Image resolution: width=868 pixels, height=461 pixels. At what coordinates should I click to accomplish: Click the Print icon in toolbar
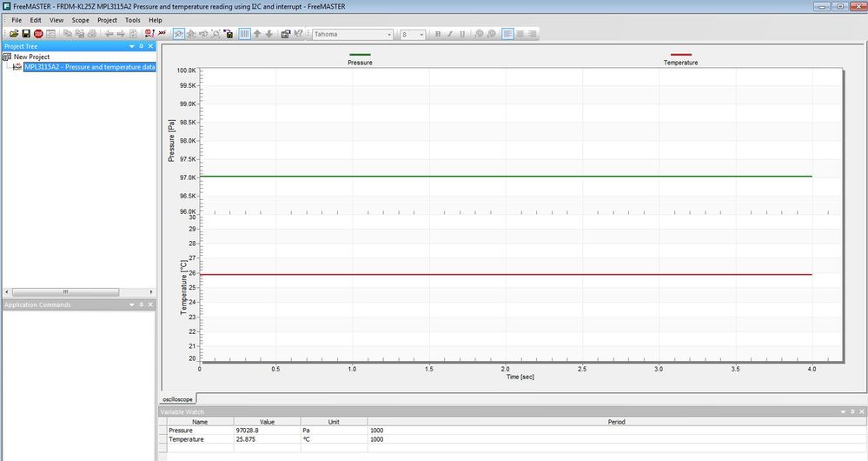click(92, 34)
